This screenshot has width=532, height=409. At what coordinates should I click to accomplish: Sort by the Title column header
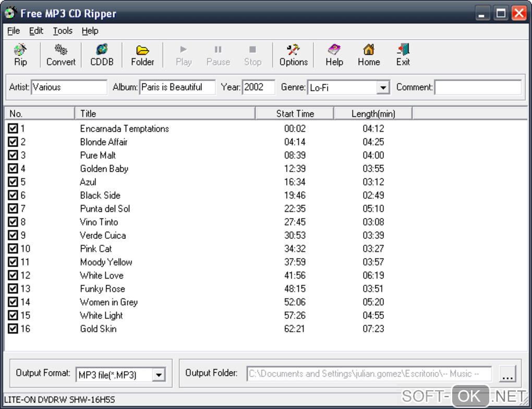[165, 113]
